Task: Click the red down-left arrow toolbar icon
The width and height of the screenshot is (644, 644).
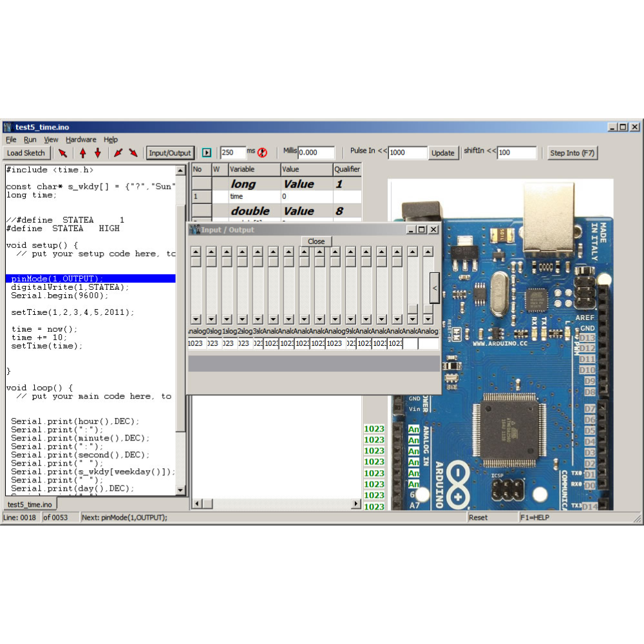Action: point(118,153)
